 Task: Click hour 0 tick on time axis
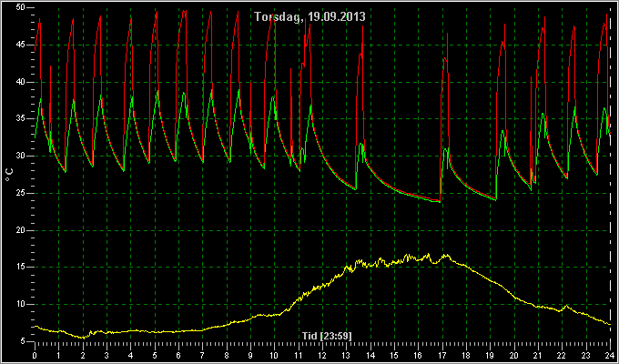(x=35, y=355)
